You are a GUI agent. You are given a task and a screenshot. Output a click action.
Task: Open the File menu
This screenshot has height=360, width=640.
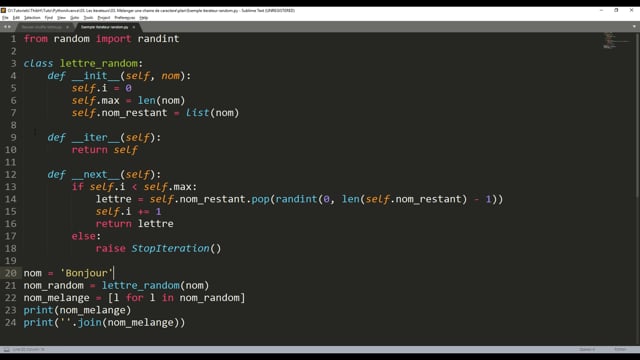click(x=5, y=18)
